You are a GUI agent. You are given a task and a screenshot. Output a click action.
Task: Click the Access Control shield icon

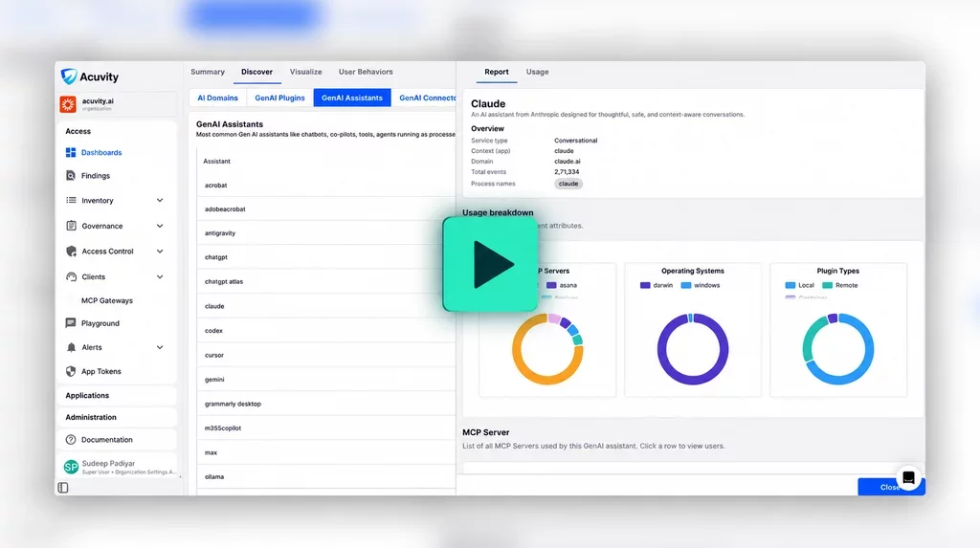click(x=71, y=252)
